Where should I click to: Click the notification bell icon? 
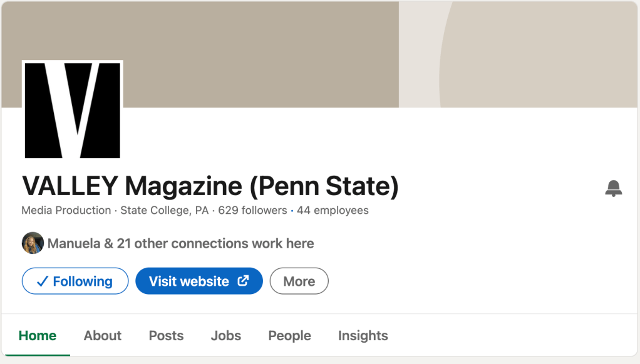click(614, 188)
